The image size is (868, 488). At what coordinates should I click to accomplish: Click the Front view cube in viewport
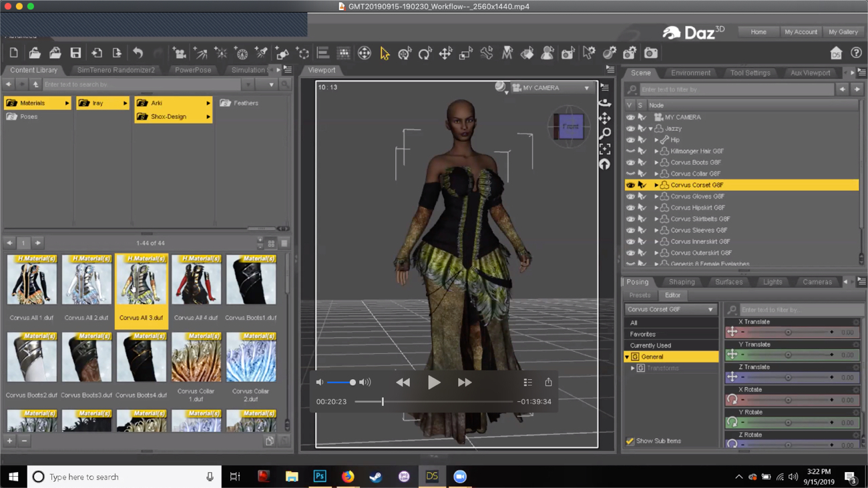[x=570, y=127]
